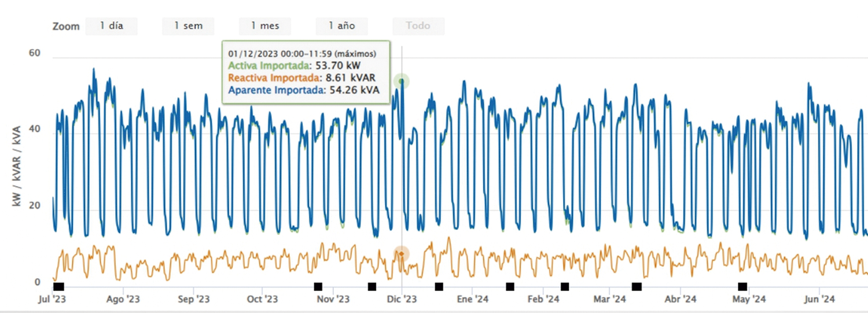
Task: Click the highlighted orange Reactiva Importada data point
Action: click(x=402, y=253)
